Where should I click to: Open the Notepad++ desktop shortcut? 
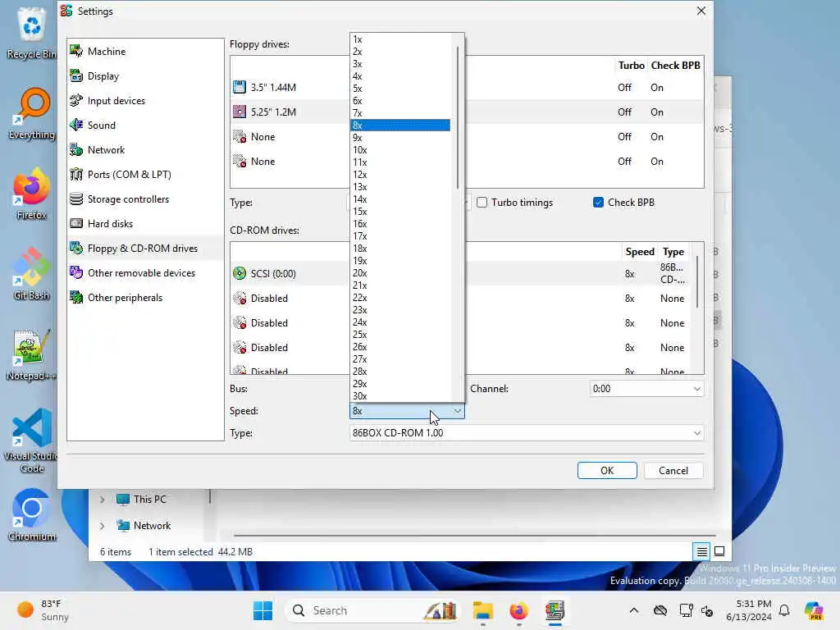pos(31,354)
